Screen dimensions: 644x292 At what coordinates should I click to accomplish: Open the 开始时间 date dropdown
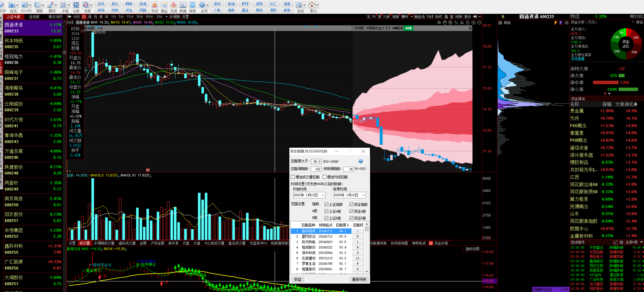(x=323, y=195)
